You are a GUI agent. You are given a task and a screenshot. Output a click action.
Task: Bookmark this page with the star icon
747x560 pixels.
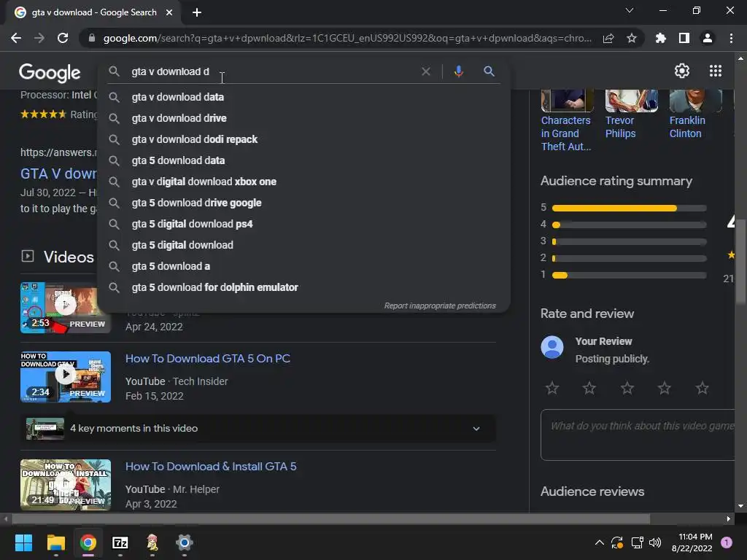(x=632, y=38)
